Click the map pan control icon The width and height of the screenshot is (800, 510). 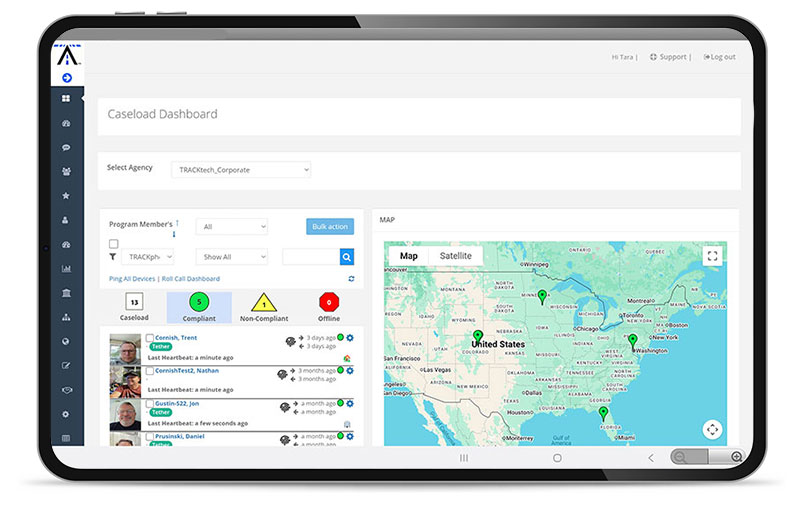pos(712,429)
